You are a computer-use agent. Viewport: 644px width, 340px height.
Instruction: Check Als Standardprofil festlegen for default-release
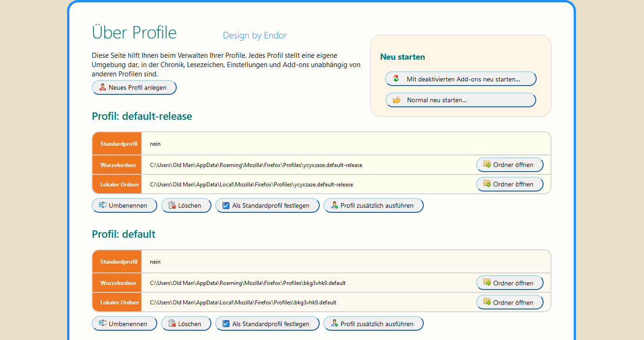click(x=226, y=205)
